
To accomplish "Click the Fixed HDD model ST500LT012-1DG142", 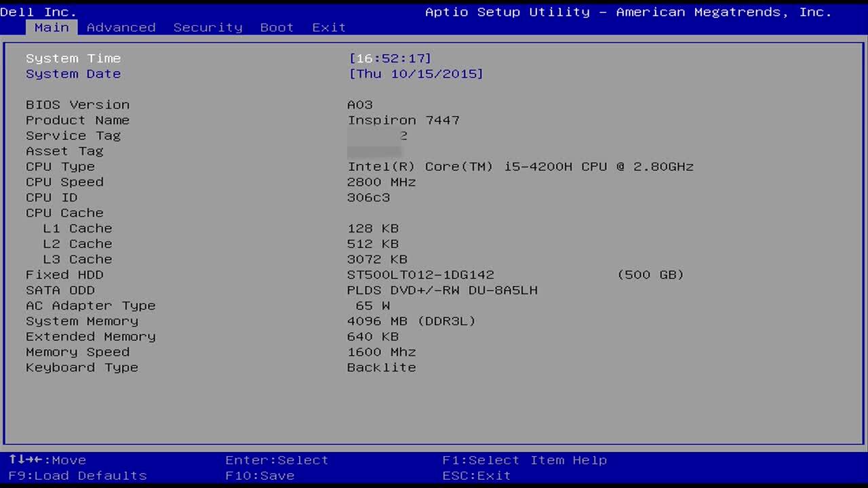I will tap(420, 274).
